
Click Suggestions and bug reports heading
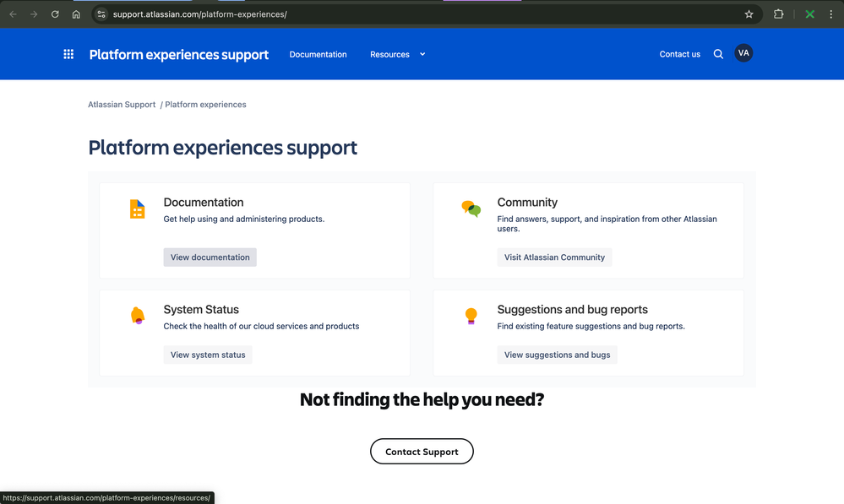[572, 309]
